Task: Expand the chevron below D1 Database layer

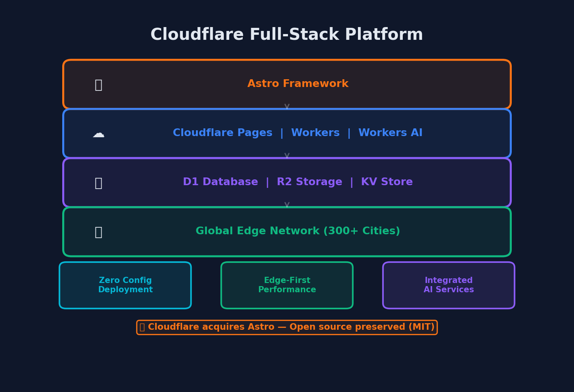Action: [x=287, y=205]
